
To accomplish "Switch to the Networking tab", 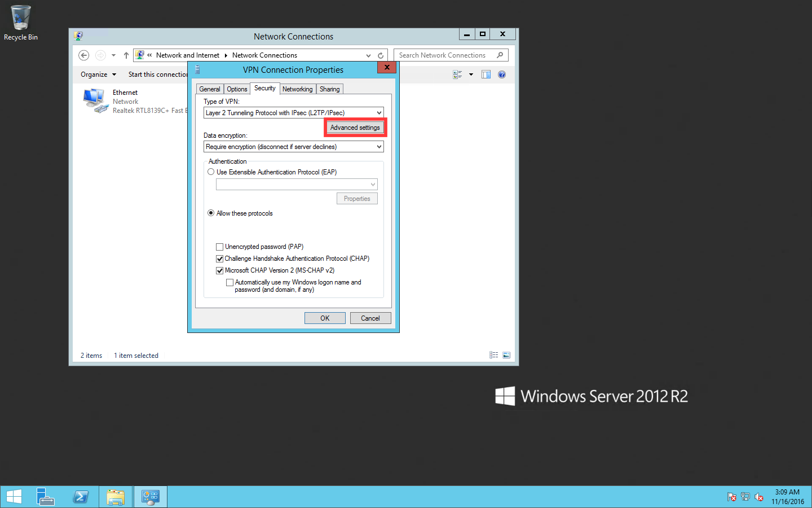I will coord(297,89).
